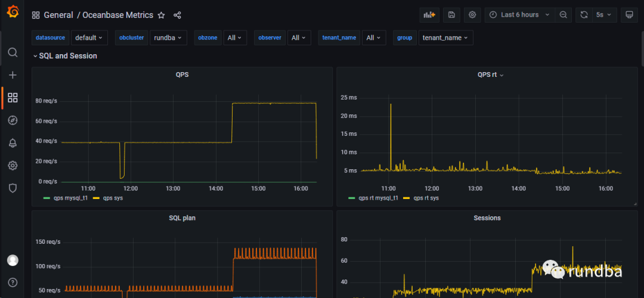Refresh the dashboard now

(x=584, y=15)
